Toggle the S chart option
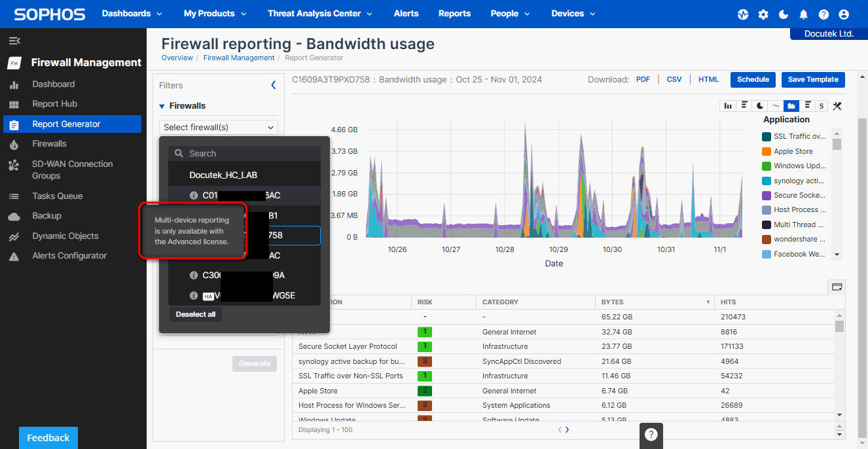The width and height of the screenshot is (868, 449). click(822, 106)
